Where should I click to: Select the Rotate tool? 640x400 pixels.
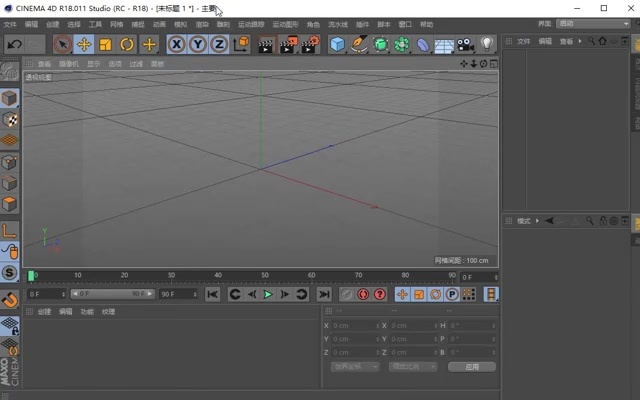pos(127,44)
